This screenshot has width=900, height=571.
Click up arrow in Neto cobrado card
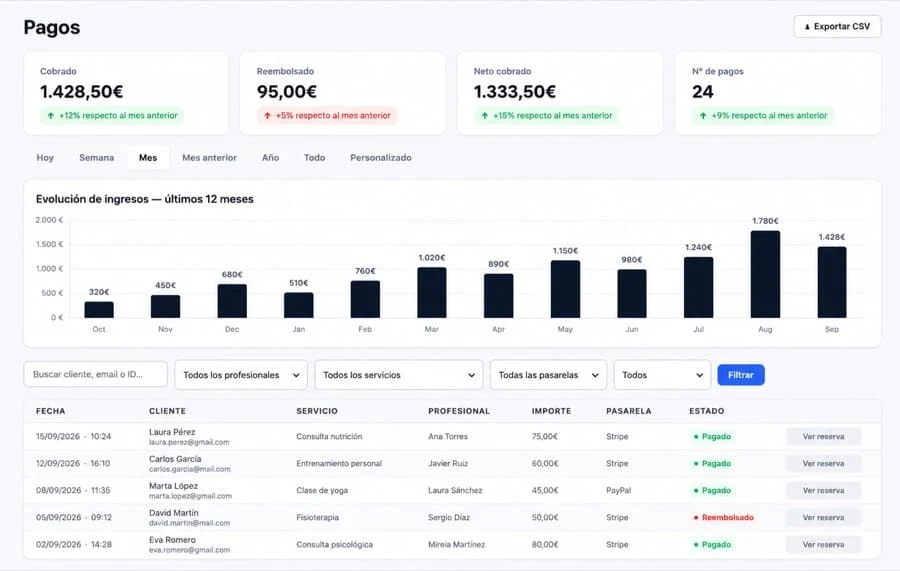pyautogui.click(x=485, y=115)
